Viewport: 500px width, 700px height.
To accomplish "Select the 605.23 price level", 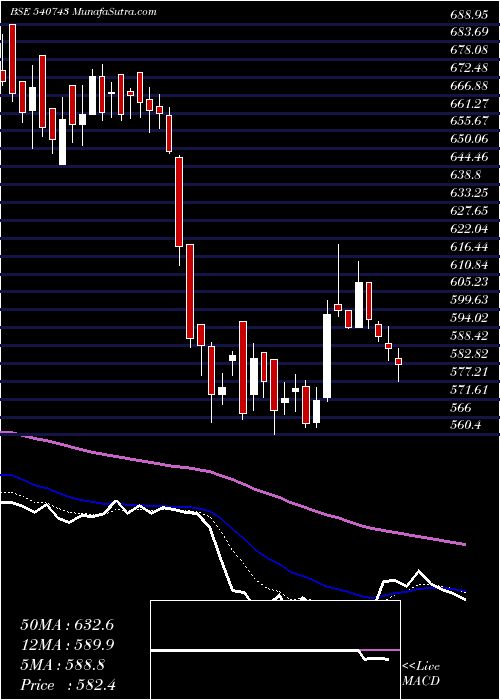I will click(x=468, y=283).
